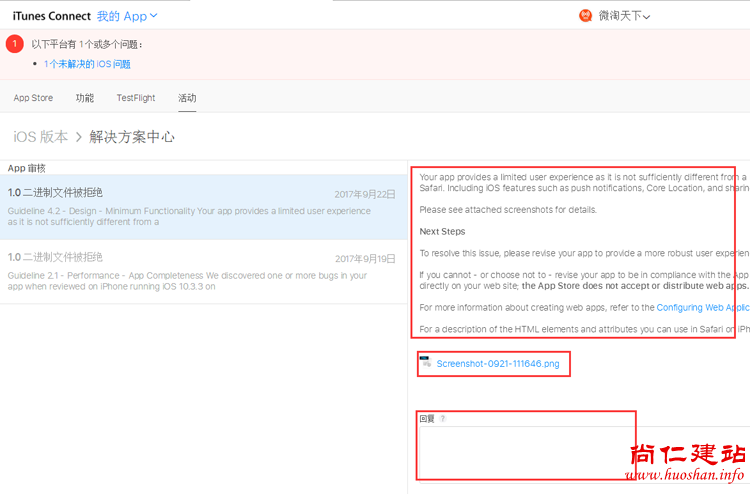The image size is (750, 494).
Task: Click the screenshot attachment file icon
Action: coord(426,363)
